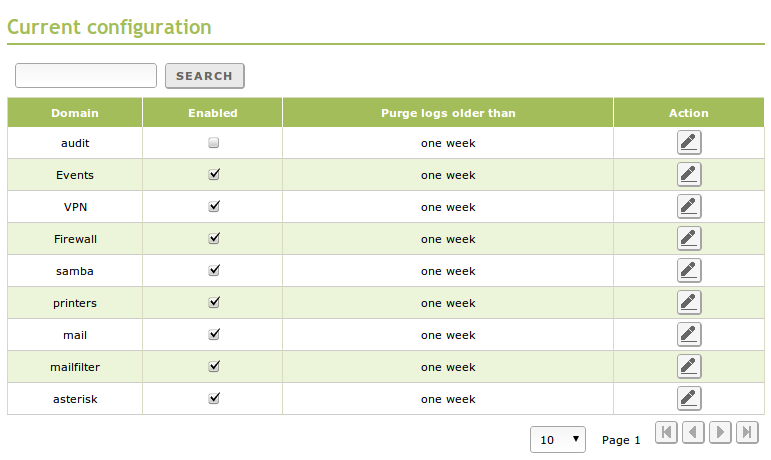Uncheck the mail domain enabled box
Screen dimensions: 771x460
coord(213,335)
